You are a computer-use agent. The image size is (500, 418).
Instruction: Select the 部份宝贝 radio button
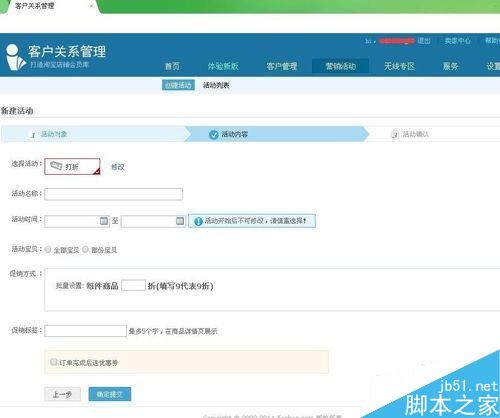pyautogui.click(x=85, y=249)
